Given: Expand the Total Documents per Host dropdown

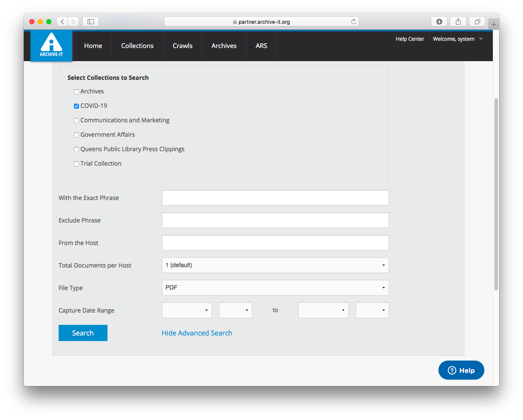Looking at the screenshot, I should pos(275,265).
